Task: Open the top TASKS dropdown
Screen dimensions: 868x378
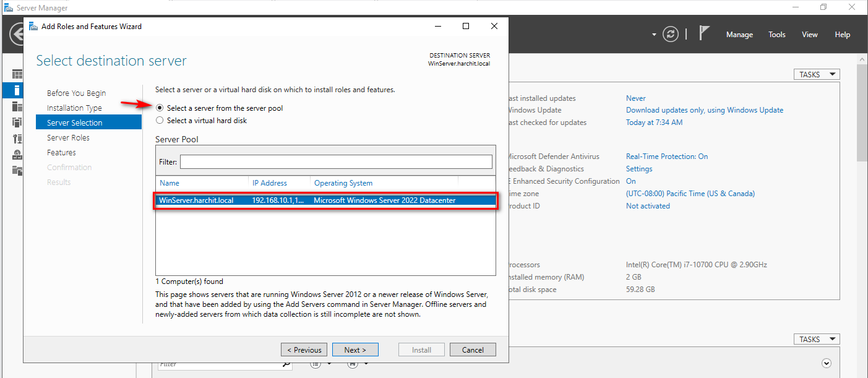Action: [x=817, y=74]
